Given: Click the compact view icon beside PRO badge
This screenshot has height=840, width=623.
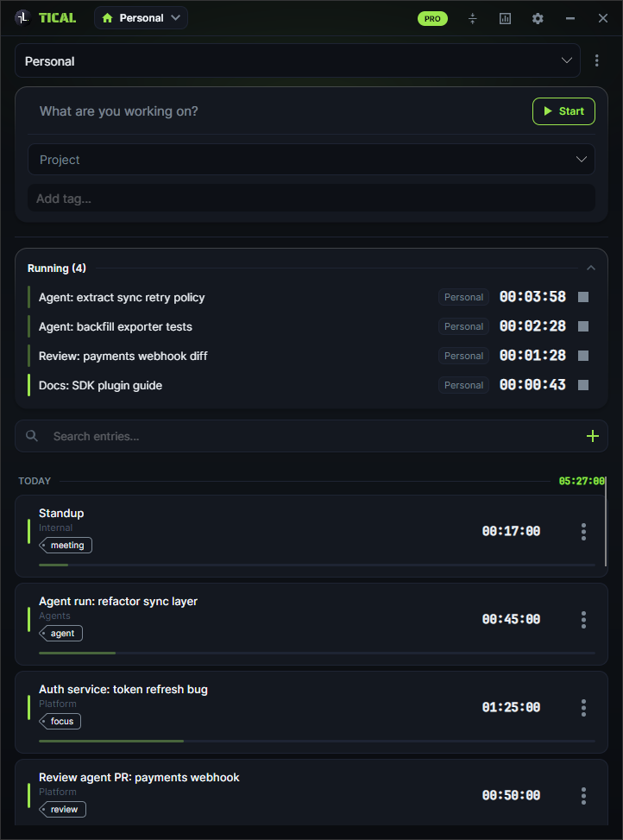Looking at the screenshot, I should click(472, 19).
